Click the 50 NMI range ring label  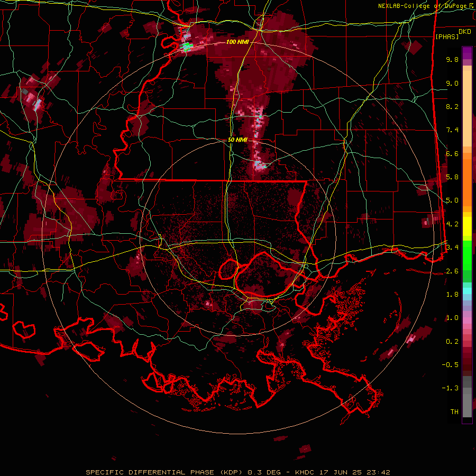pos(237,140)
